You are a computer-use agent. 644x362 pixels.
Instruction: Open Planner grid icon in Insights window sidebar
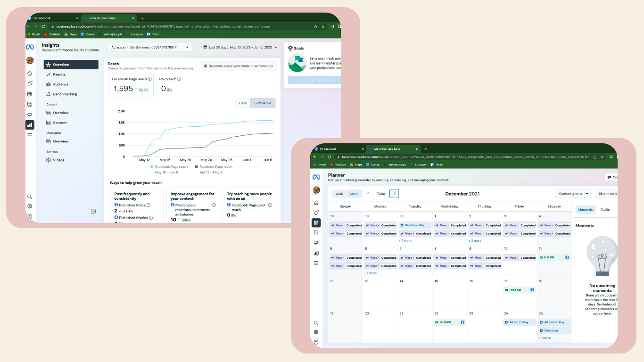pyautogui.click(x=30, y=94)
